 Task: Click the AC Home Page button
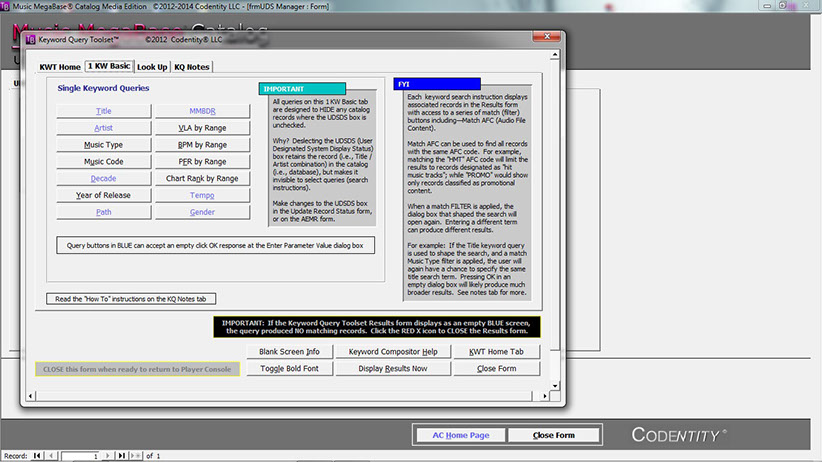pyautogui.click(x=460, y=435)
